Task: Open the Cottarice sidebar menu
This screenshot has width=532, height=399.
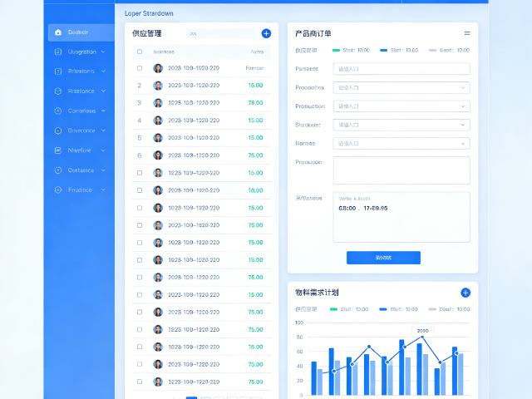Action: [81, 170]
